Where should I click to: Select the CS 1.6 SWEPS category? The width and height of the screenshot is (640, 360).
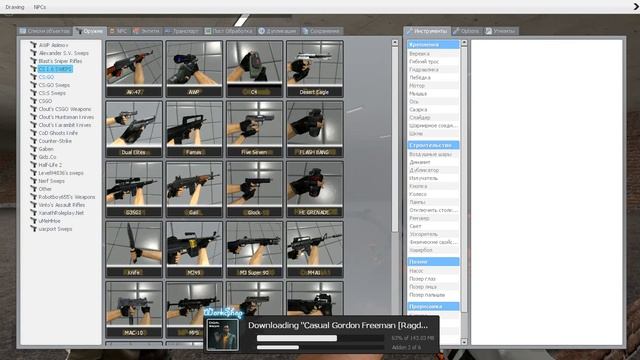tap(56, 69)
